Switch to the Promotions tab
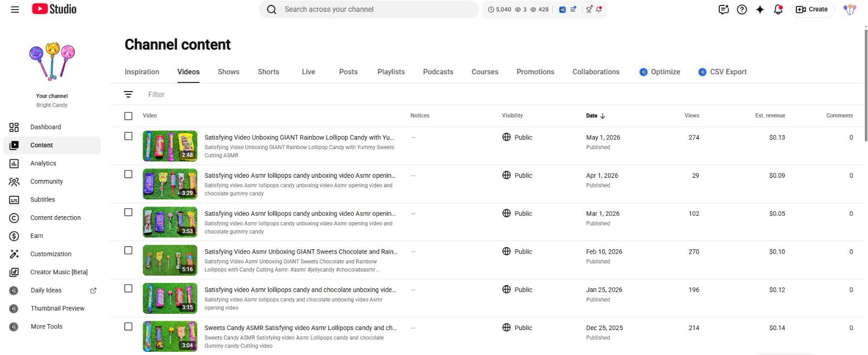This screenshot has width=868, height=355. [535, 72]
